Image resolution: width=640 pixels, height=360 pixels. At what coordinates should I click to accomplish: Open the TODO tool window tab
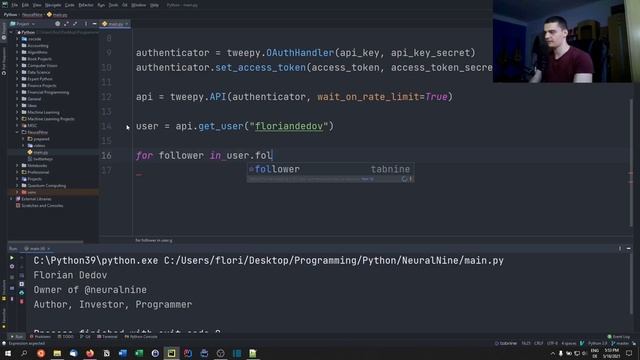(66, 337)
